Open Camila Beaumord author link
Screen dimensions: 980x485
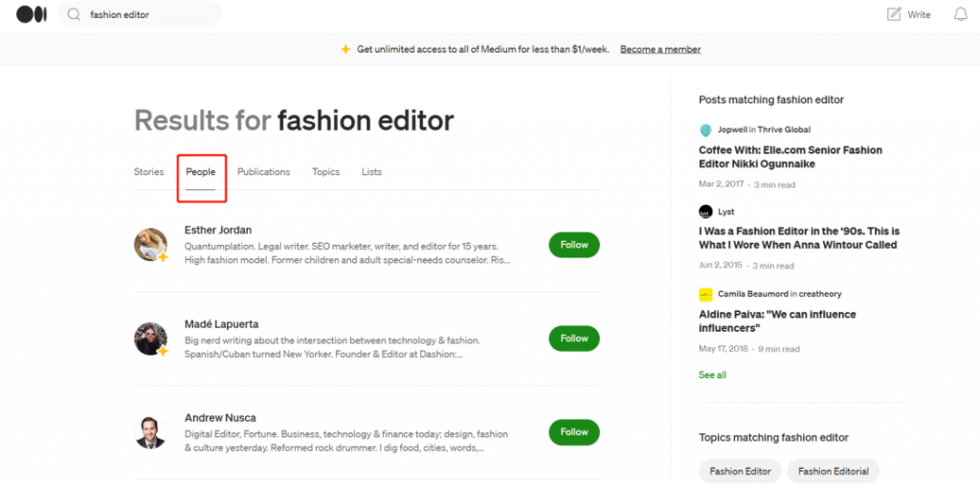752,294
